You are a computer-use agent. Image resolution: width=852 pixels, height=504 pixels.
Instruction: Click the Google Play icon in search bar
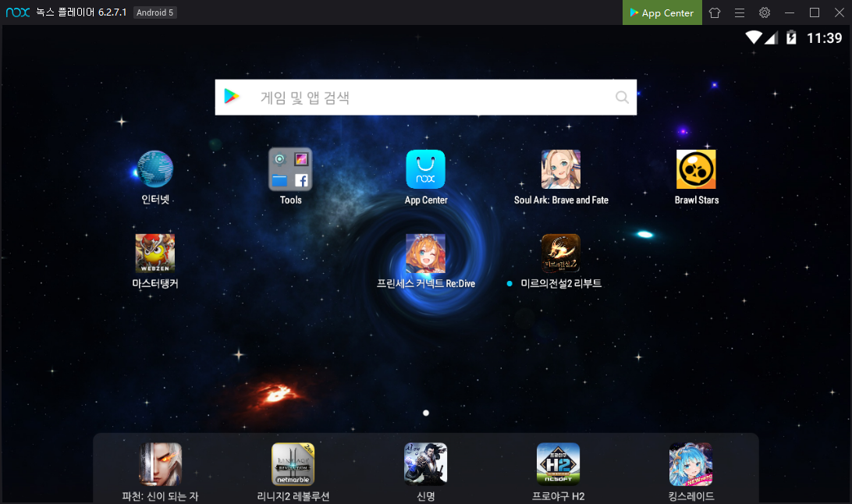(232, 97)
